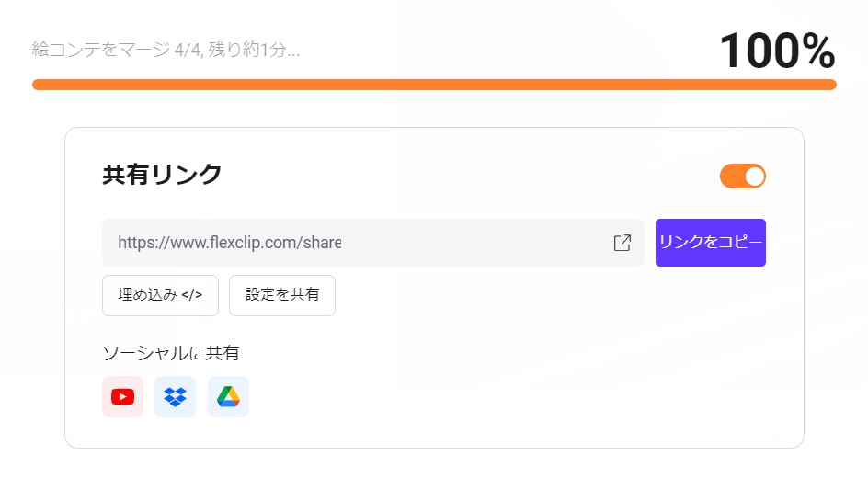
Task: Open the share link in new tab
Action: (x=622, y=243)
